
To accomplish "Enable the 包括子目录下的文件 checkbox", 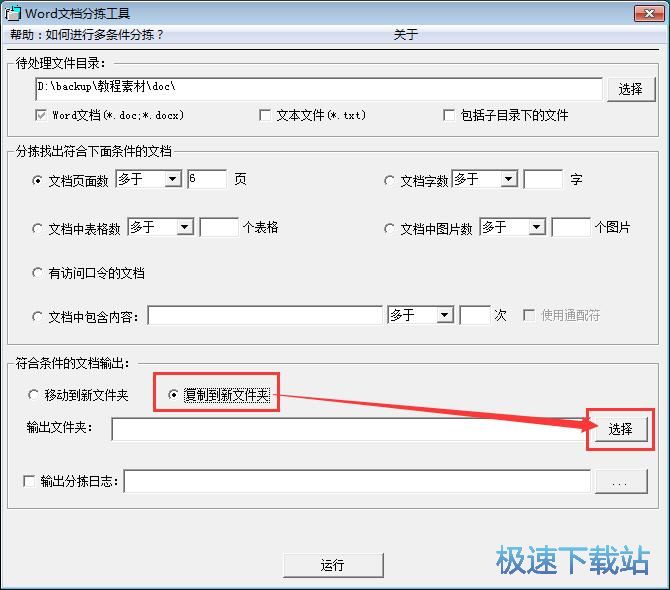I will tap(449, 115).
